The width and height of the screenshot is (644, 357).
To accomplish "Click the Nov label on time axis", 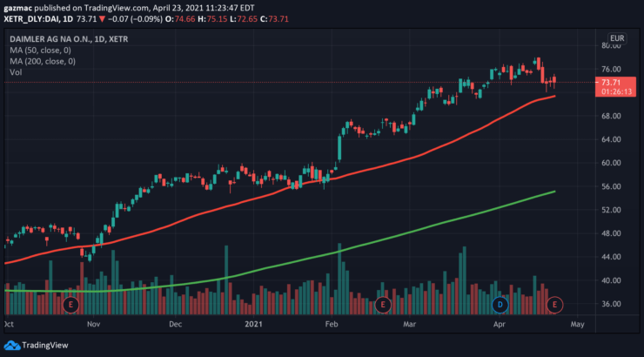I will (x=93, y=324).
